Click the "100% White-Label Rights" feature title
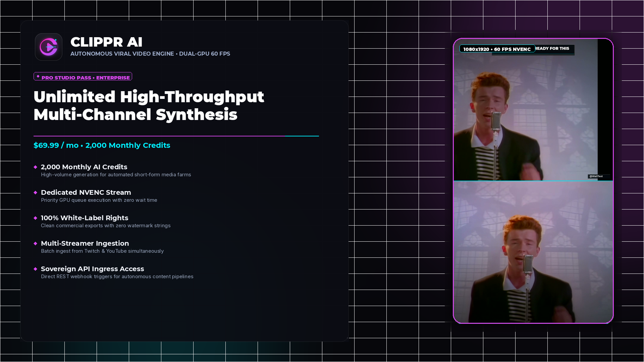This screenshot has width=644, height=362. (85, 218)
